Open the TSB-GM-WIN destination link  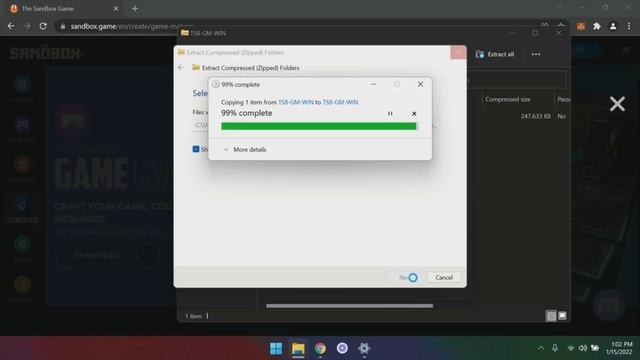pyautogui.click(x=340, y=102)
